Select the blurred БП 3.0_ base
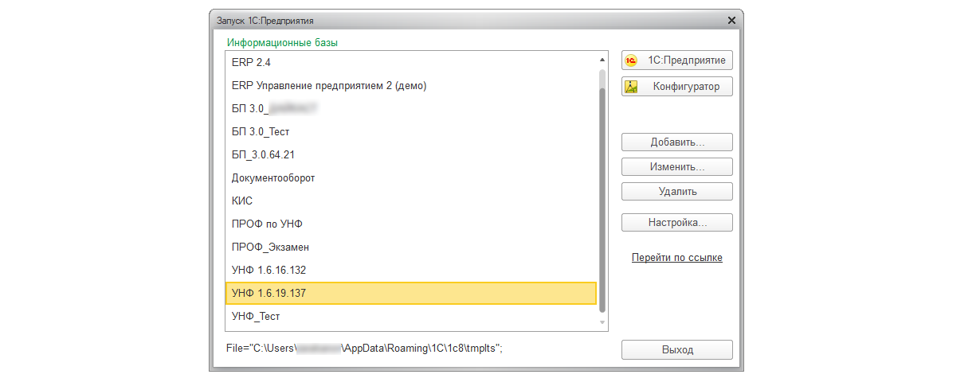The width and height of the screenshot is (980, 378). click(x=411, y=108)
